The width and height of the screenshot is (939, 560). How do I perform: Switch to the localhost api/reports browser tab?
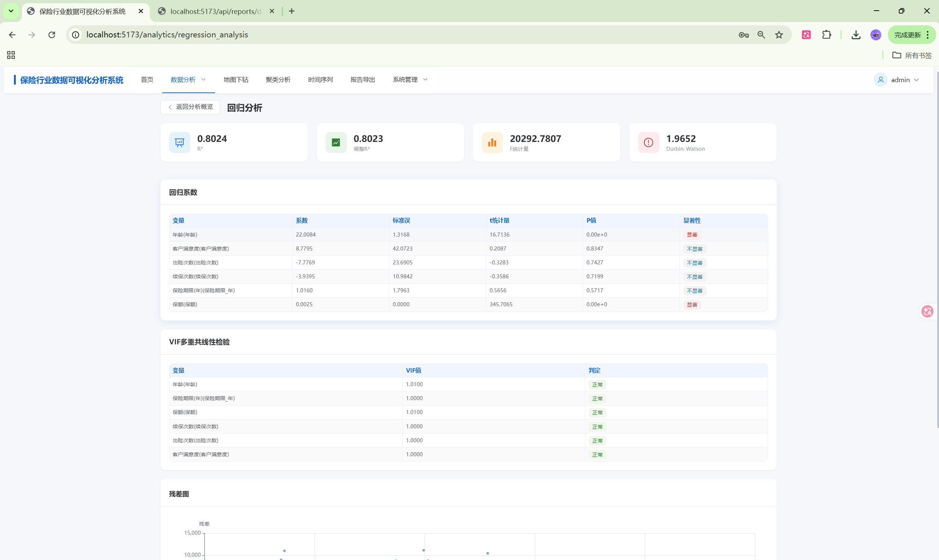click(216, 11)
